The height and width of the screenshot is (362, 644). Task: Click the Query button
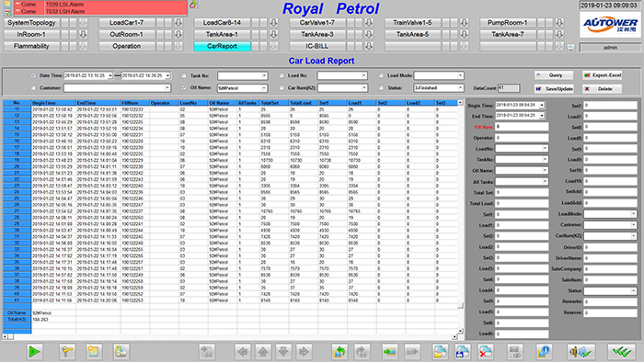pyautogui.click(x=554, y=75)
